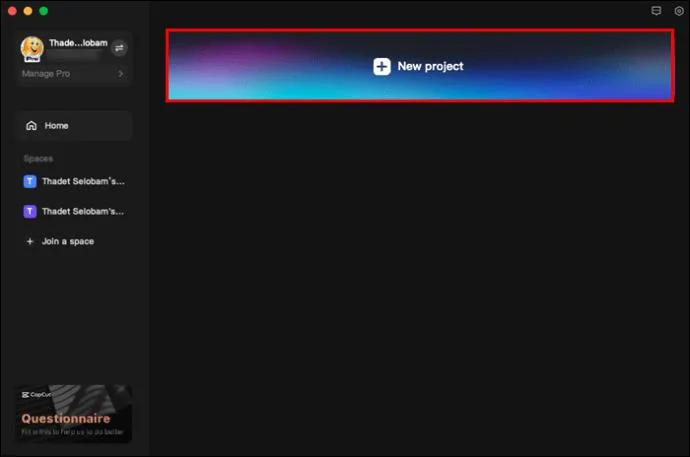The image size is (690, 457).
Task: Click the switch account arrows icon
Action: [x=119, y=48]
